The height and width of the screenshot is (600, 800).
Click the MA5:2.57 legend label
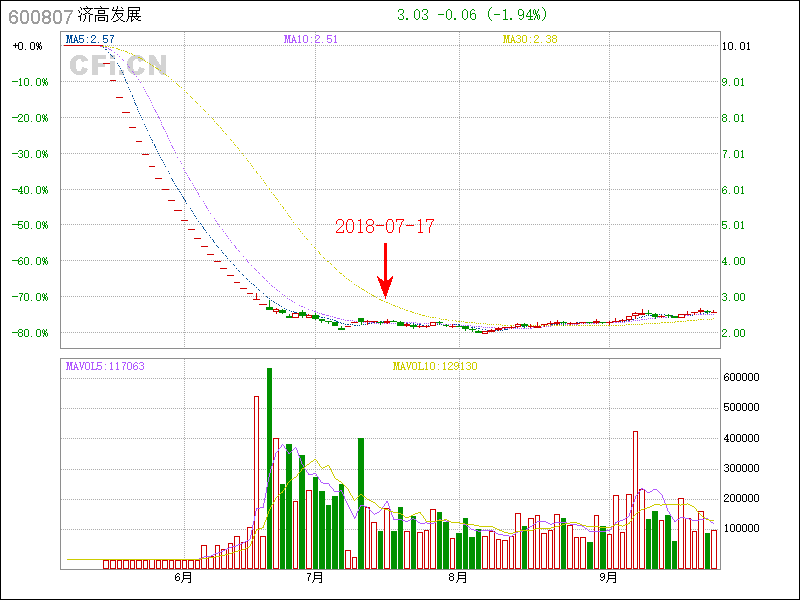[91, 39]
